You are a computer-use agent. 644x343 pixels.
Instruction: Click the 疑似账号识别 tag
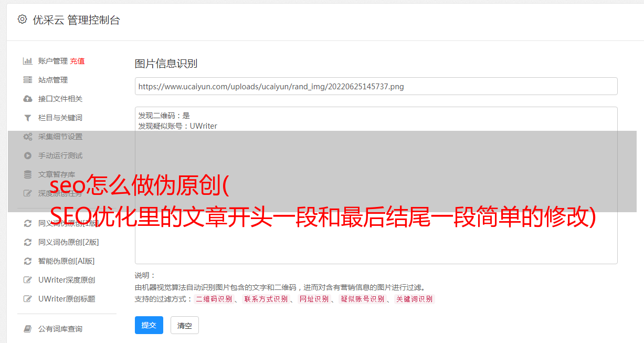pos(362,299)
